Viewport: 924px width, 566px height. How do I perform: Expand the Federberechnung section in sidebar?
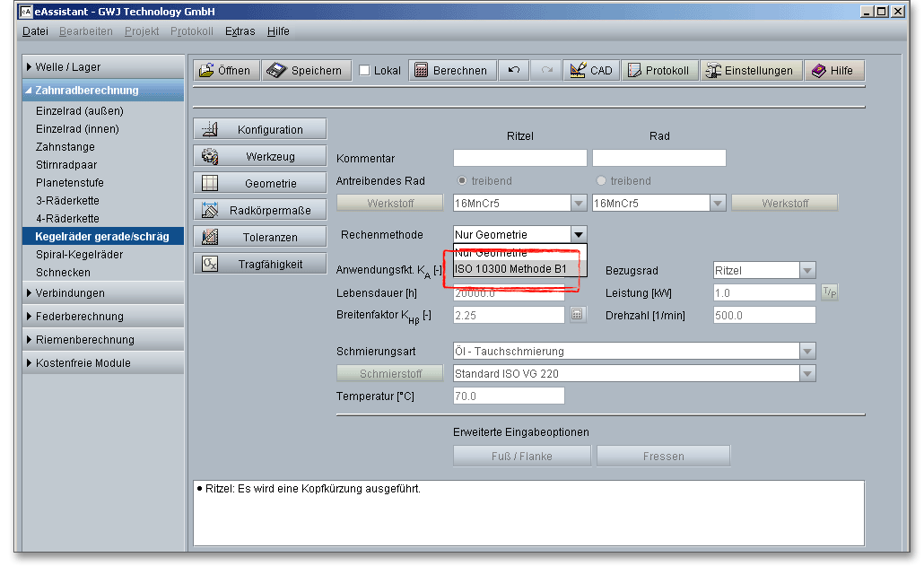(79, 317)
